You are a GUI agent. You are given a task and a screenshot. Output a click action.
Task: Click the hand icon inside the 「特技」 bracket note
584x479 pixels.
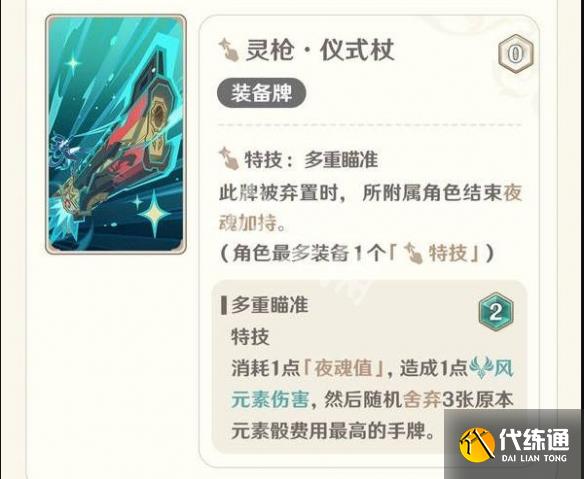413,253
